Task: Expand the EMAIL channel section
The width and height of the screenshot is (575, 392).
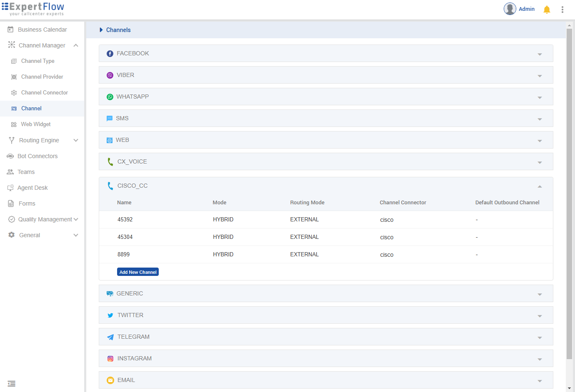Action: [540, 380]
